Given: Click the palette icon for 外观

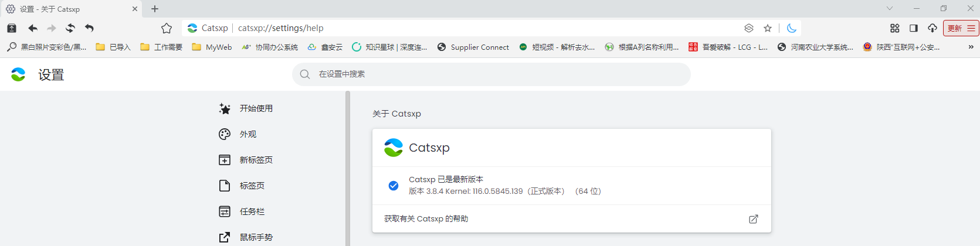Looking at the screenshot, I should click(225, 134).
